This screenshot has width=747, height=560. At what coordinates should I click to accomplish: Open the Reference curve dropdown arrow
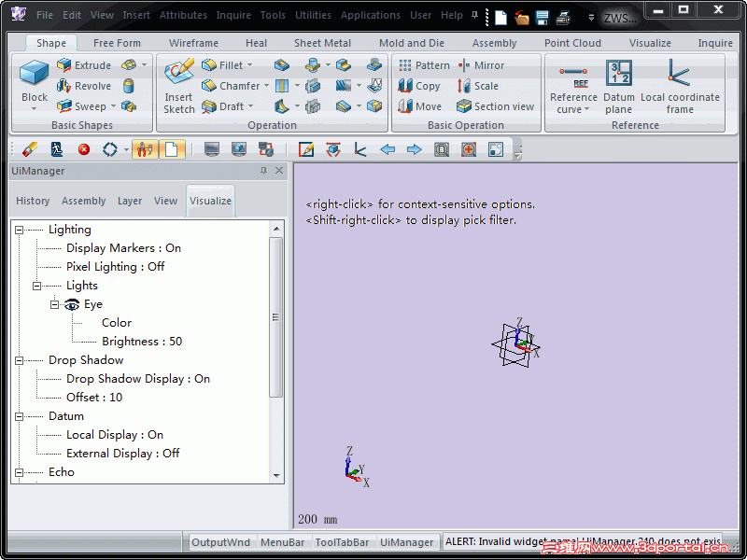(x=587, y=109)
